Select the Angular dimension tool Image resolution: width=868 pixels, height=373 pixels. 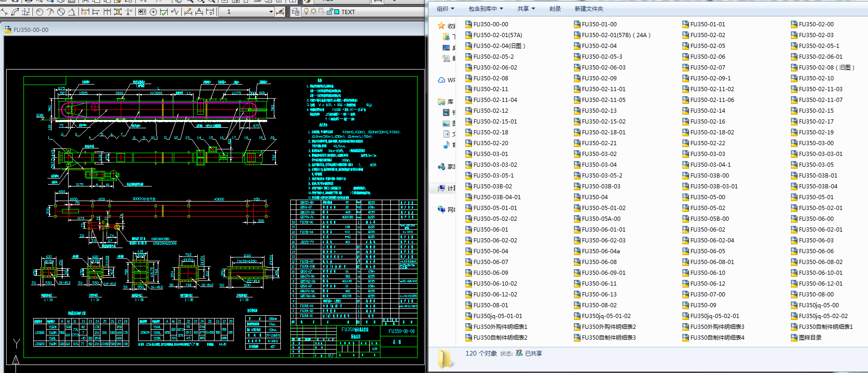pyautogui.click(x=72, y=12)
